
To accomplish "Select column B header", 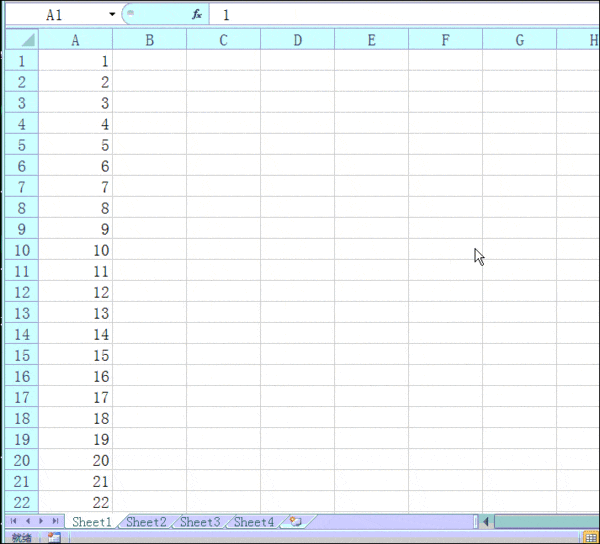I will [x=150, y=39].
